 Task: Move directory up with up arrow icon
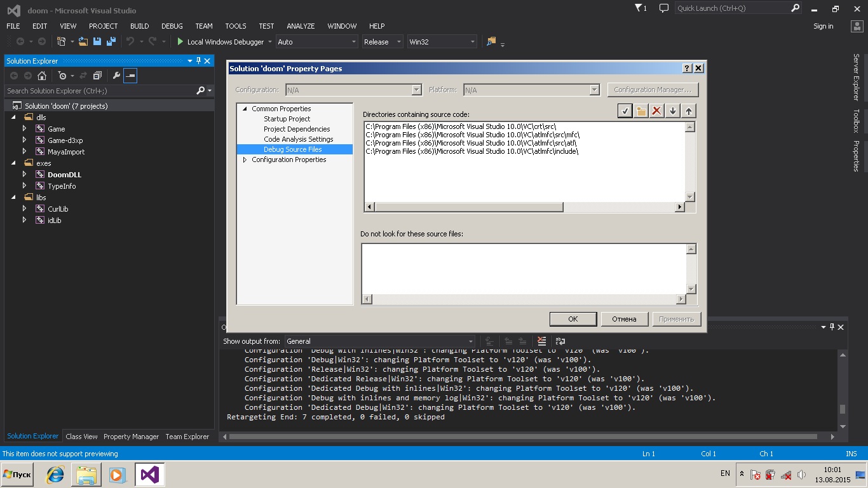tap(688, 111)
